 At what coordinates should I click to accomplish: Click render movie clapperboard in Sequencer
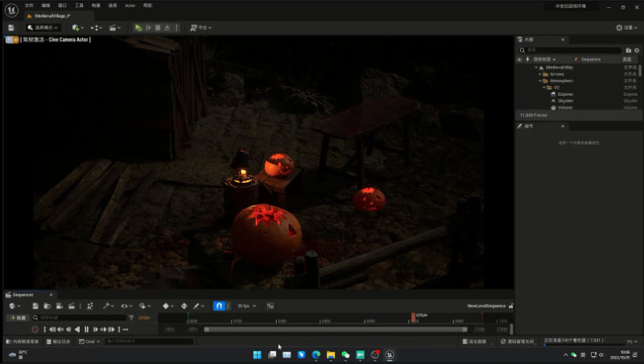point(72,306)
